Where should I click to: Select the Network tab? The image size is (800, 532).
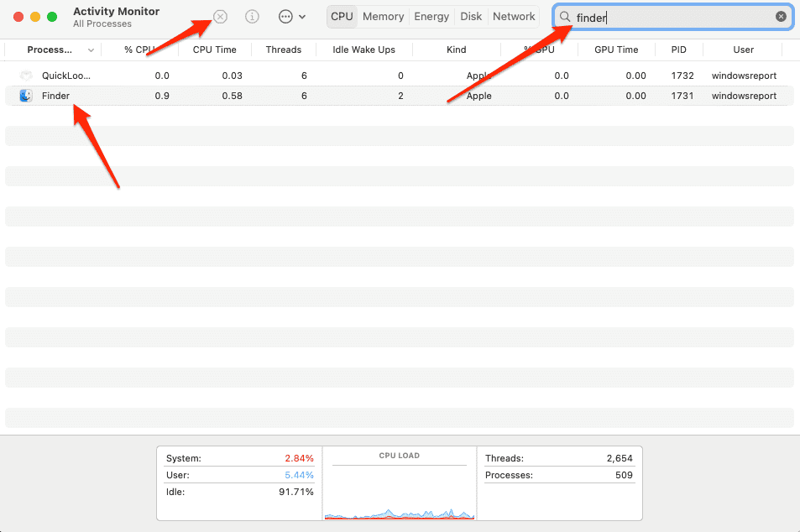click(x=514, y=17)
